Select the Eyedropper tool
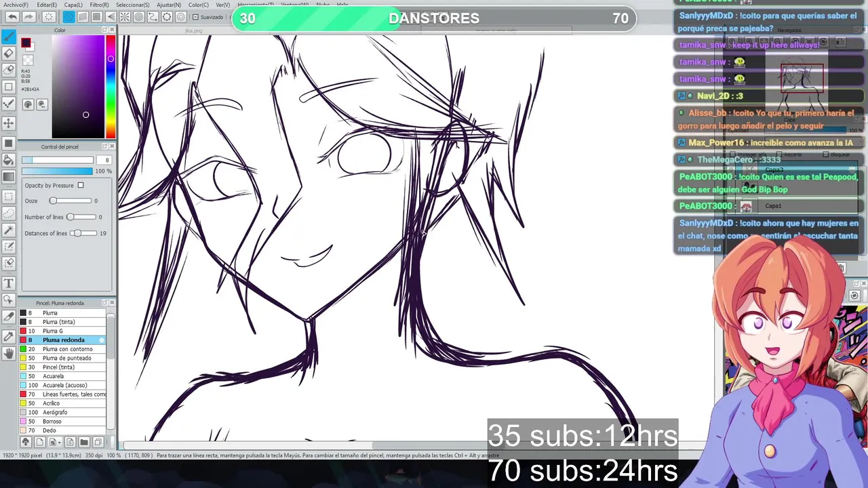The width and height of the screenshot is (868, 488). point(9,336)
